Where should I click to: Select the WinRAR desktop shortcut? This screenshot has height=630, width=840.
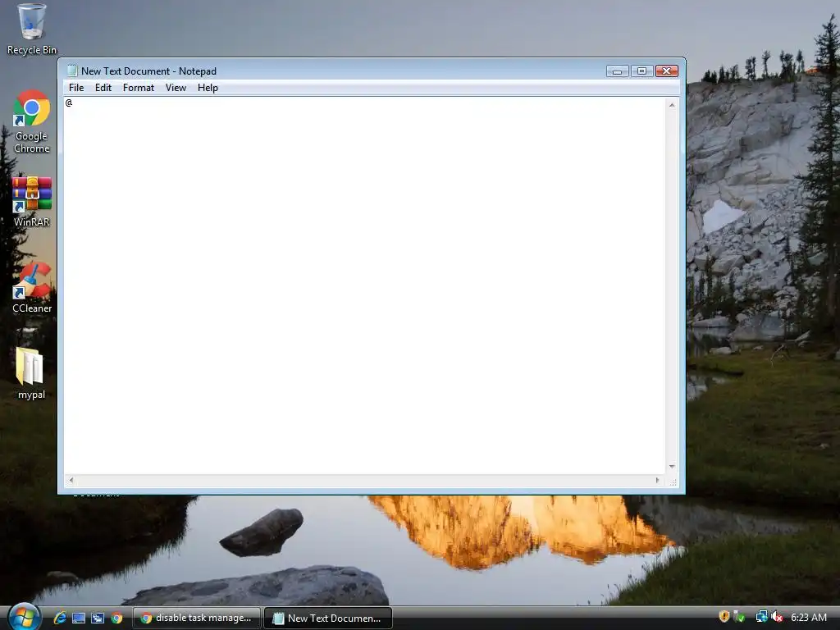(32, 201)
